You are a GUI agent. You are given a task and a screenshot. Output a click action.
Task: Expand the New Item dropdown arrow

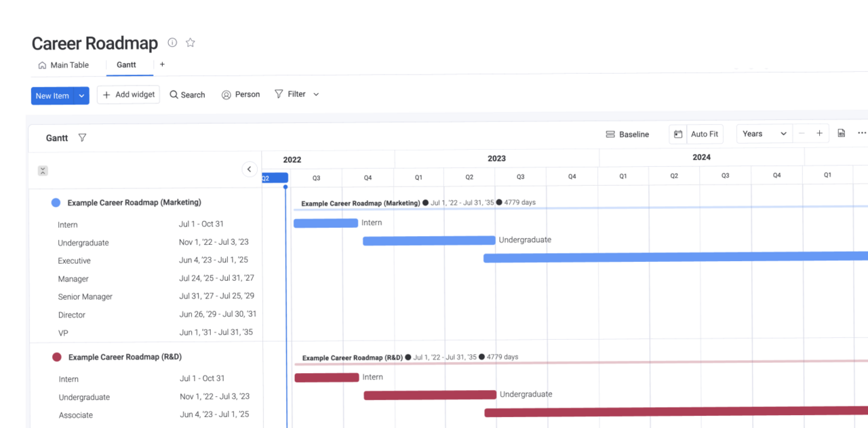tap(81, 96)
